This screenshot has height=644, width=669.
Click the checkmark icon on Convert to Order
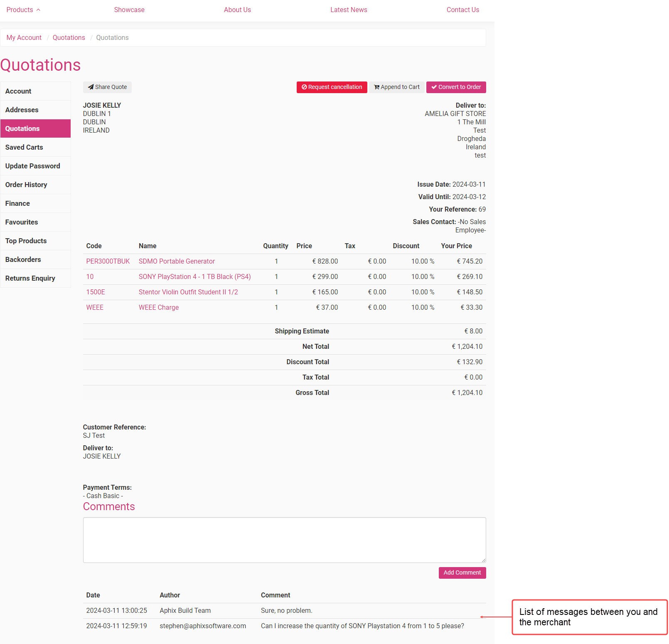(434, 87)
